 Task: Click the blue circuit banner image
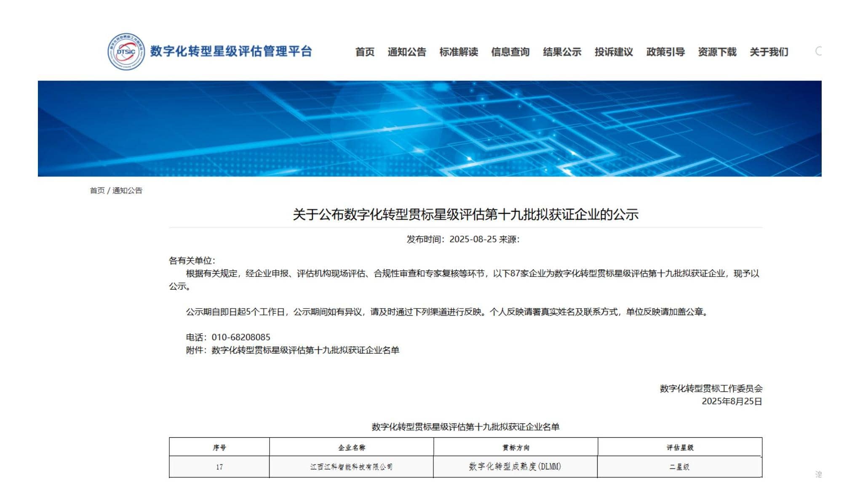point(430,128)
